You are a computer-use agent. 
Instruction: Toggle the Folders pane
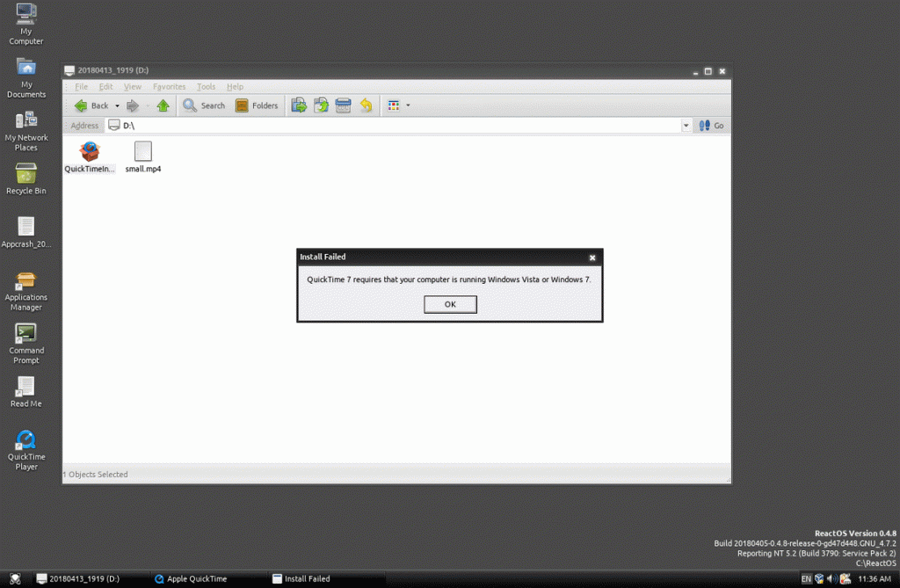pyautogui.click(x=257, y=105)
